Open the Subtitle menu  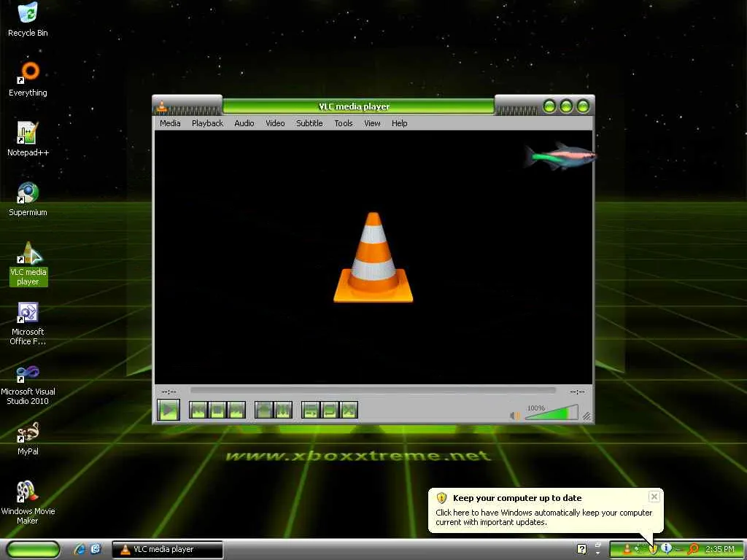coord(309,123)
